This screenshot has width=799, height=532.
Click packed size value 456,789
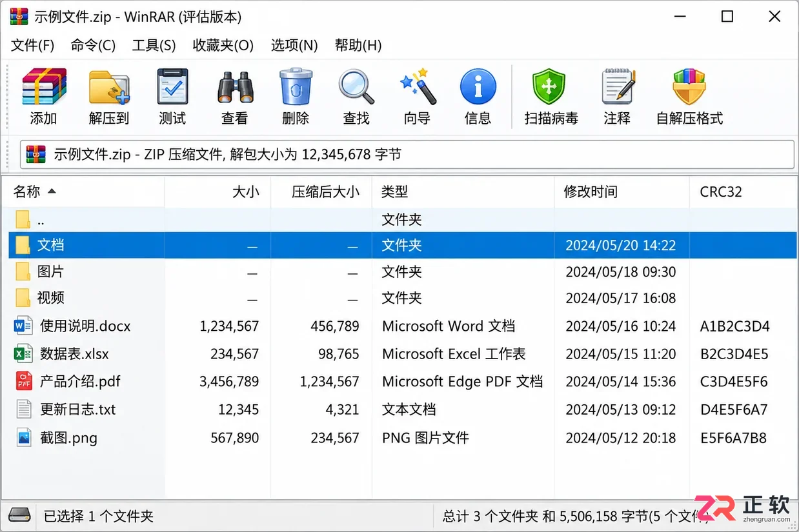tap(335, 326)
